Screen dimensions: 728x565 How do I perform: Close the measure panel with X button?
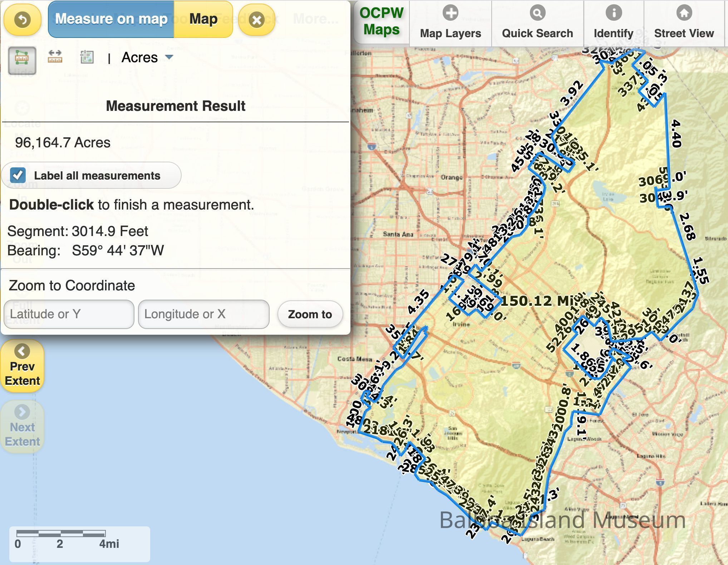[256, 20]
